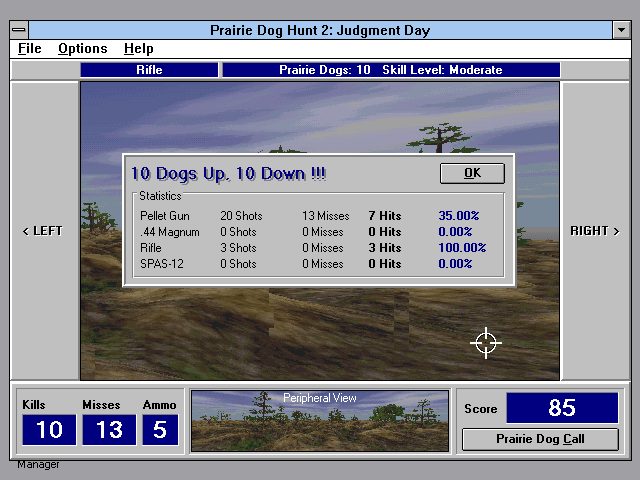
Task: Click the '3 Hits' value
Action: (385, 248)
